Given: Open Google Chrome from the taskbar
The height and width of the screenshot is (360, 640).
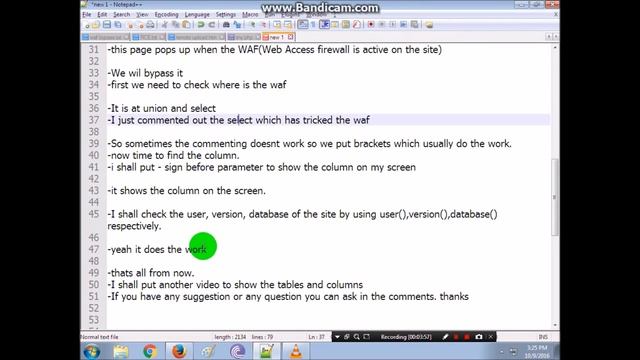Looking at the screenshot, I should 150,351.
